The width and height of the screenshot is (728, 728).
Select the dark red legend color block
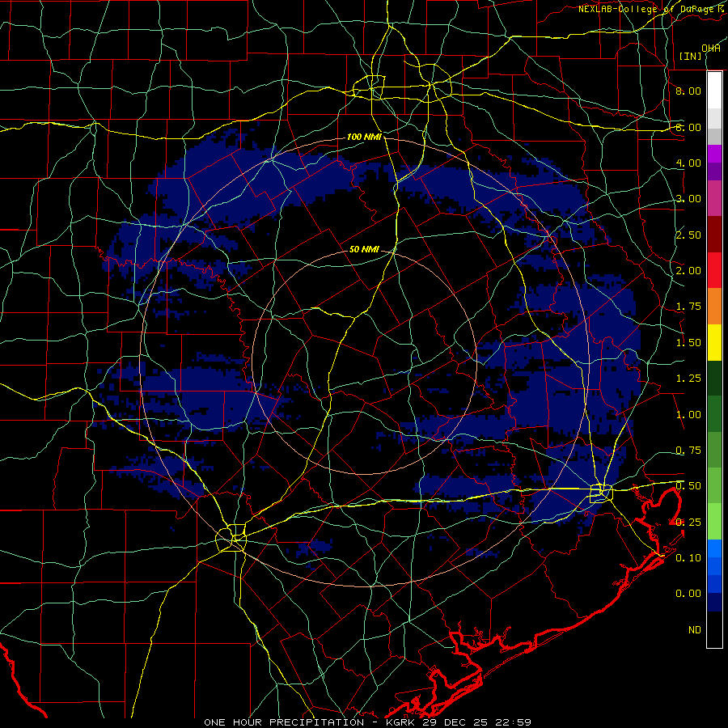pyautogui.click(x=714, y=235)
